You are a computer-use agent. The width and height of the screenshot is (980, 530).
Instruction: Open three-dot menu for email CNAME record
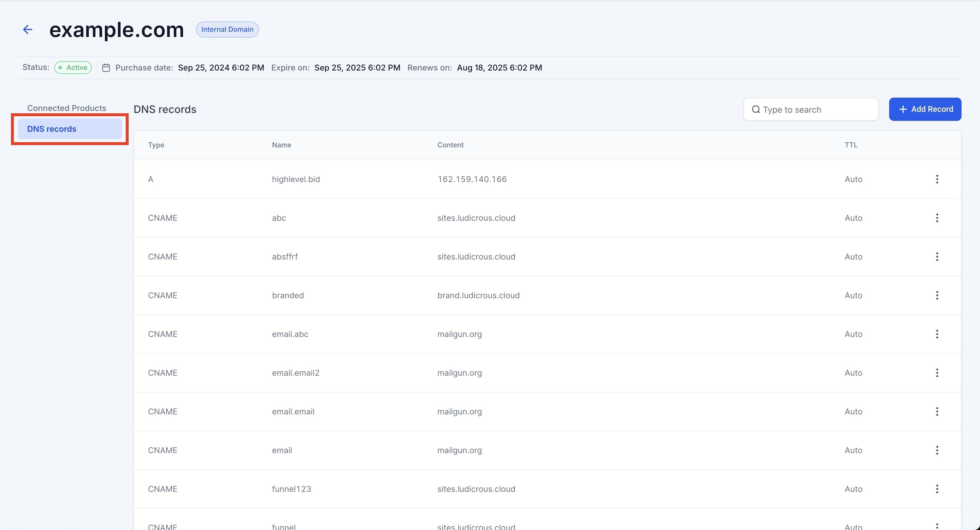pyautogui.click(x=937, y=451)
